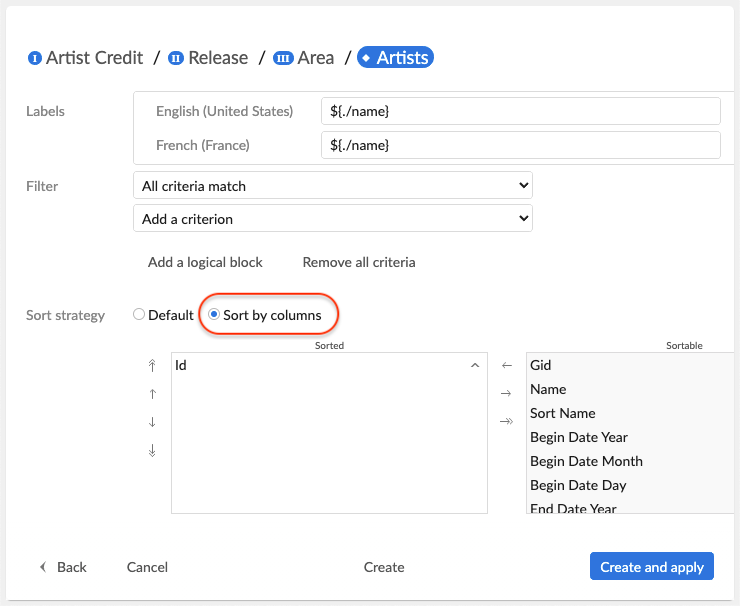Screen dimensions: 740x606
Task: Click the move-to-bottom double arrow icon
Action: [152, 451]
